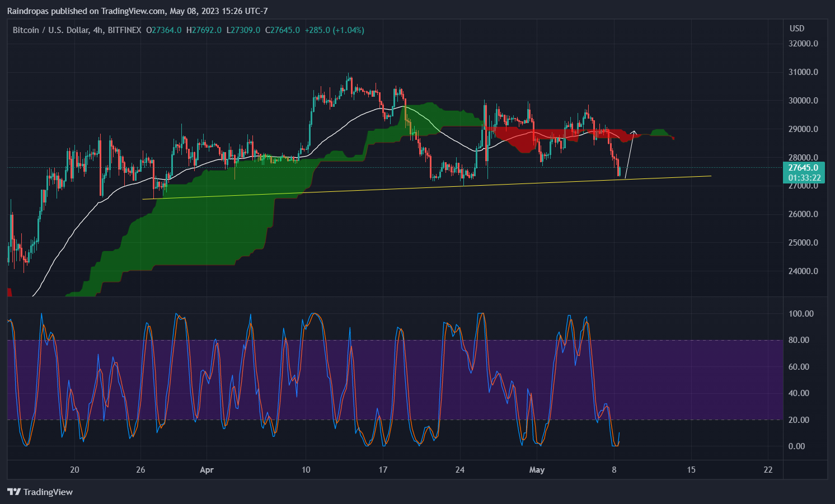Image resolution: width=835 pixels, height=504 pixels.
Task: Click the countdown timer 01:33:22
Action: point(804,178)
